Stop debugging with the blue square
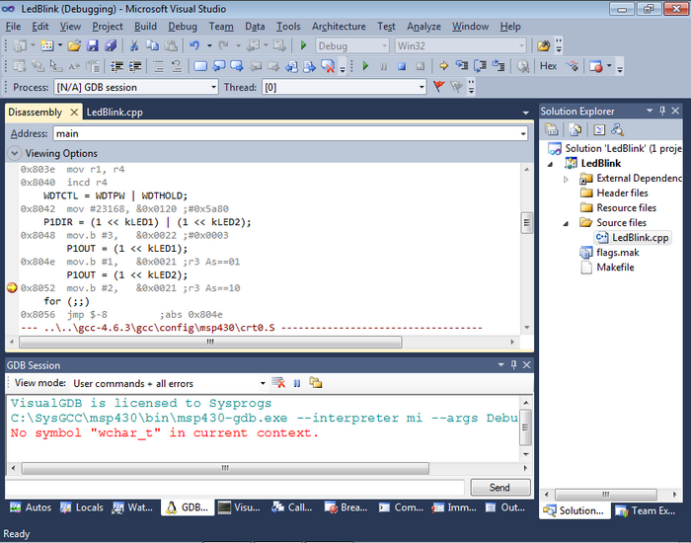 click(401, 66)
